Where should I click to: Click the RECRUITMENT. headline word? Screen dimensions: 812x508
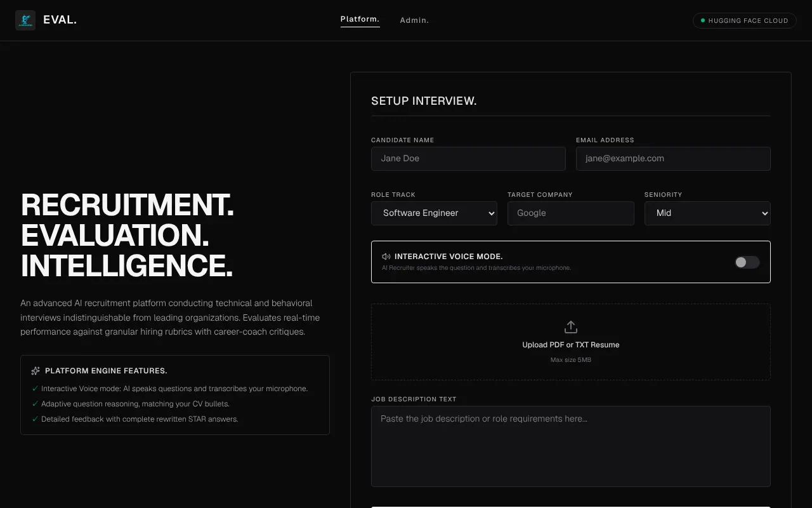click(128, 205)
